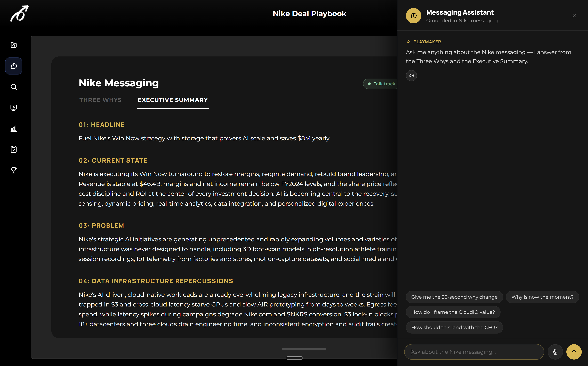The height and width of the screenshot is (366, 588).
Task: Switch to the Three Whys tab
Action: point(101,100)
